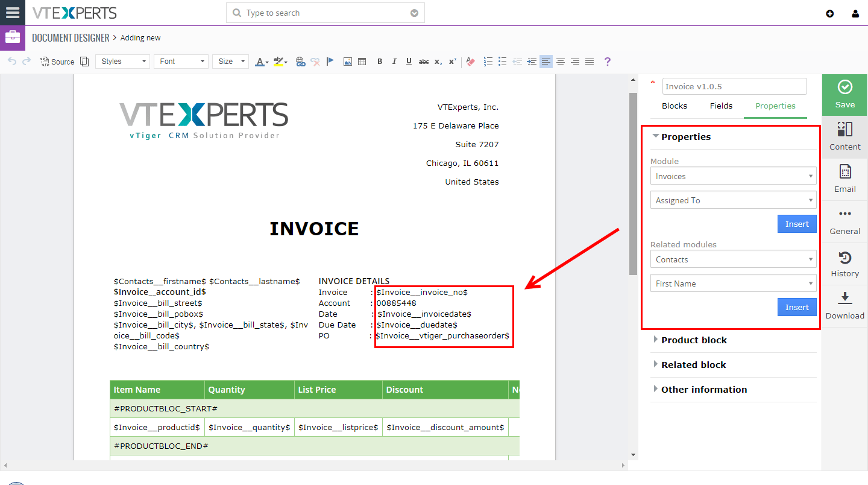Click the template name field showing Invoice v1.0.5
The height and width of the screenshot is (485, 868).
pyautogui.click(x=734, y=86)
